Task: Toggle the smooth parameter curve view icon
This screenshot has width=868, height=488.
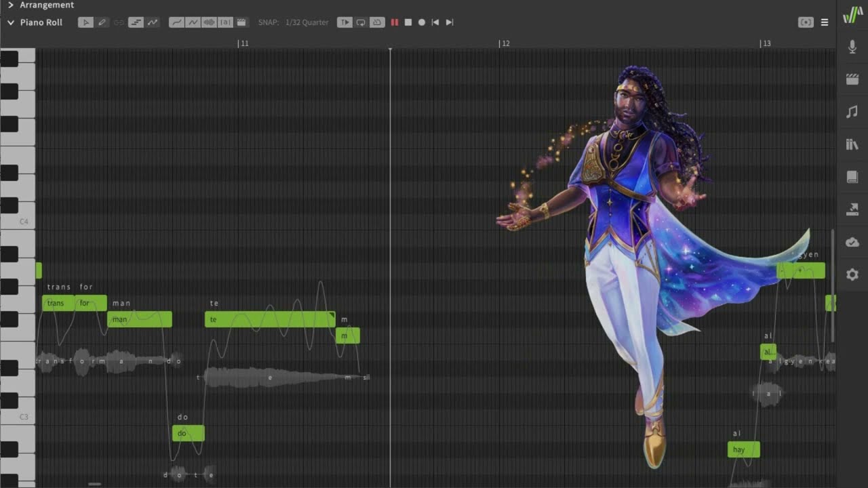Action: click(x=176, y=22)
